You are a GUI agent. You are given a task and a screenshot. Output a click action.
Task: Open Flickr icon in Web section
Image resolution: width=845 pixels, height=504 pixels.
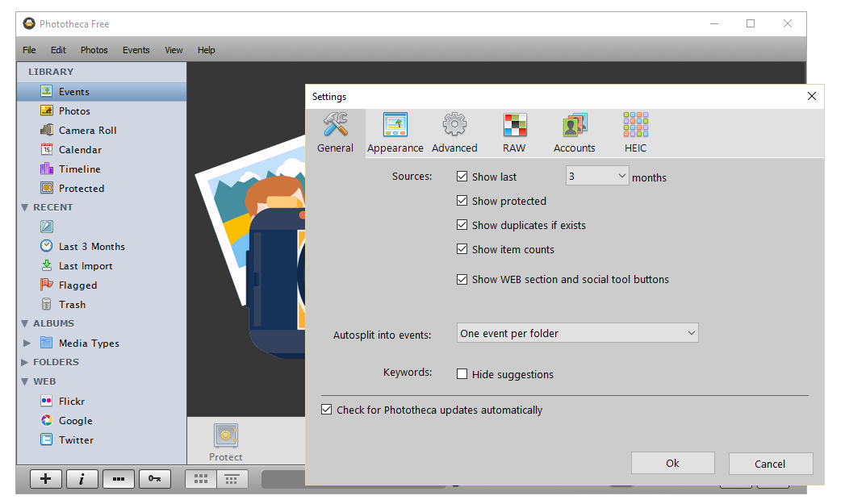(x=47, y=401)
